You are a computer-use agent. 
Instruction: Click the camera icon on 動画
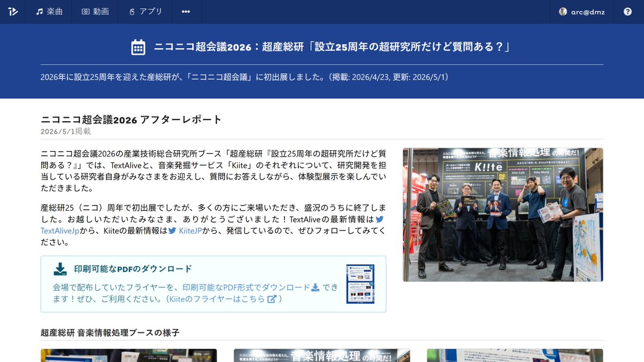tap(85, 11)
